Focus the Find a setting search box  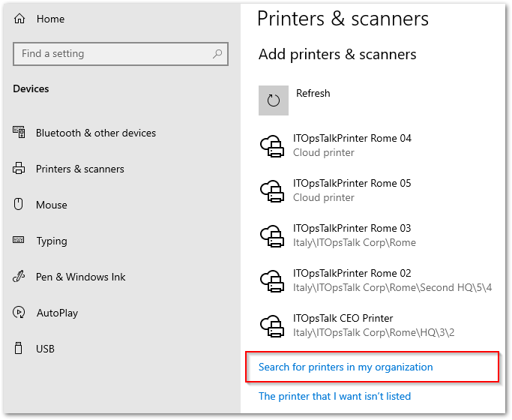pyautogui.click(x=121, y=54)
